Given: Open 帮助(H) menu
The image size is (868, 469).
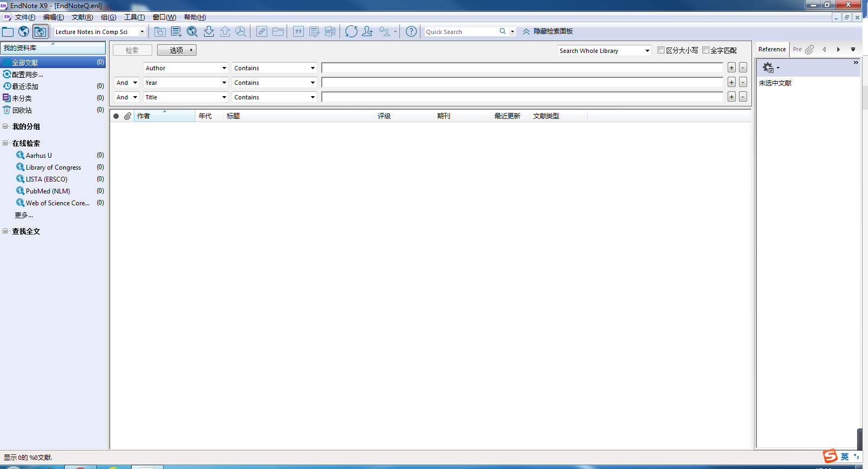Looking at the screenshot, I should point(195,17).
